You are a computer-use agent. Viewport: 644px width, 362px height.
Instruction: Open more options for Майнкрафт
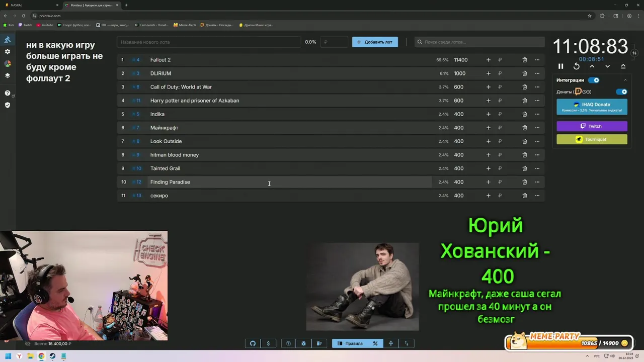coord(537,128)
